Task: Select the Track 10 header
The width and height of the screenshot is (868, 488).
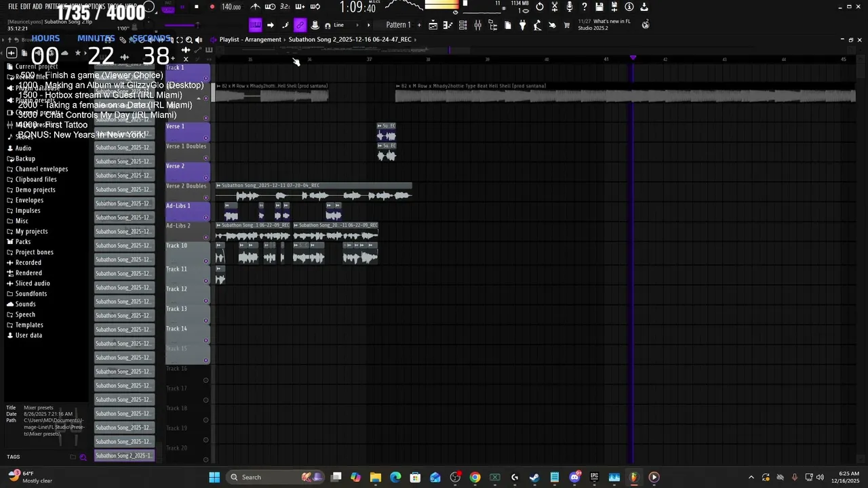Action: pos(188,252)
